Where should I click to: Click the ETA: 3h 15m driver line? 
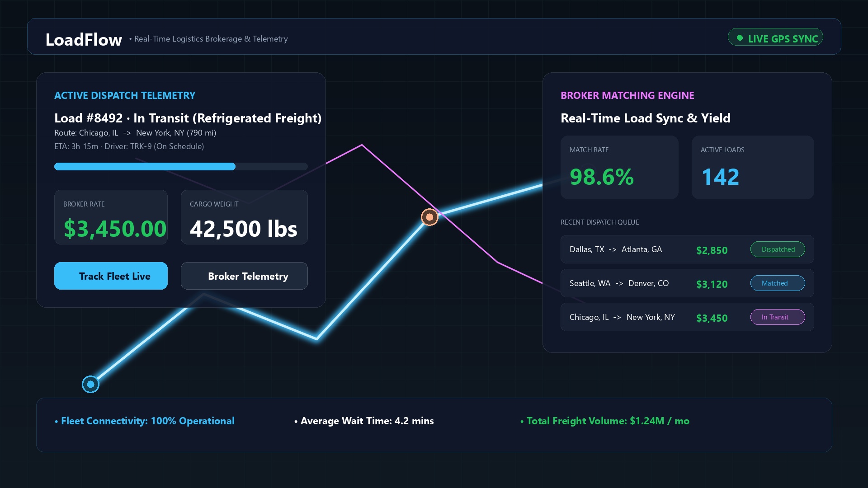coord(129,146)
